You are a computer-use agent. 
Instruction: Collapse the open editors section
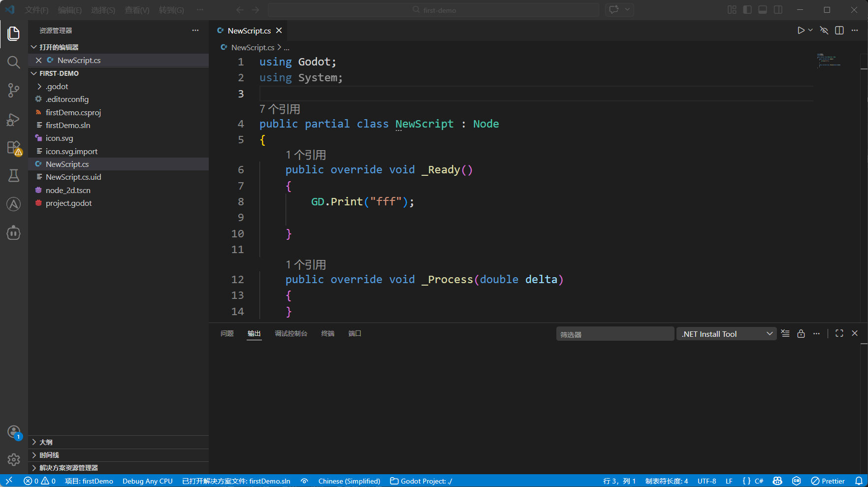tap(59, 47)
